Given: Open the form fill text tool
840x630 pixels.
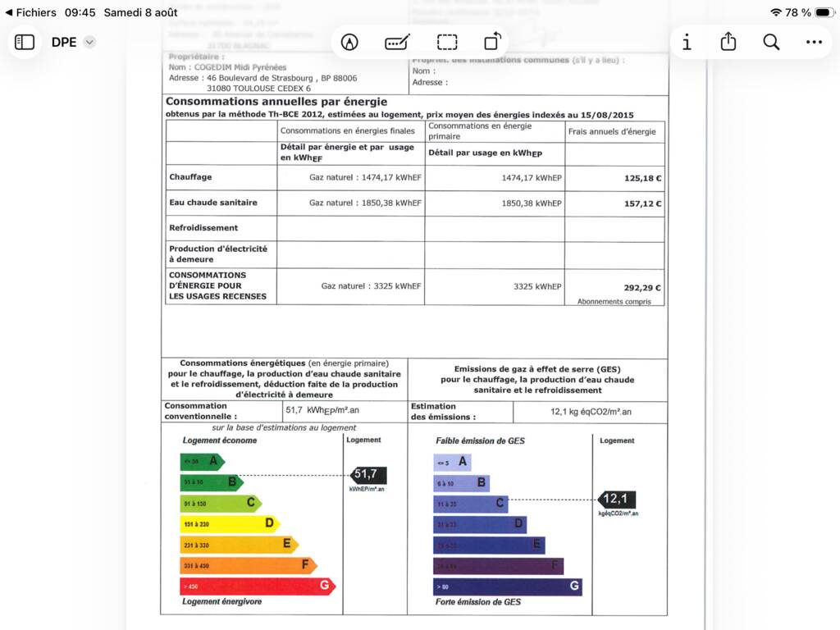Looking at the screenshot, I should [x=398, y=43].
